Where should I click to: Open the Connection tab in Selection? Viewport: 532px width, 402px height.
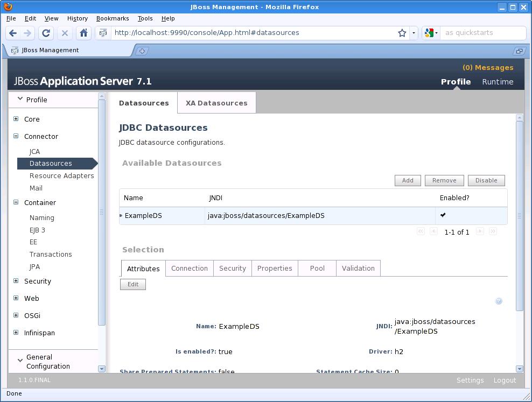point(190,268)
